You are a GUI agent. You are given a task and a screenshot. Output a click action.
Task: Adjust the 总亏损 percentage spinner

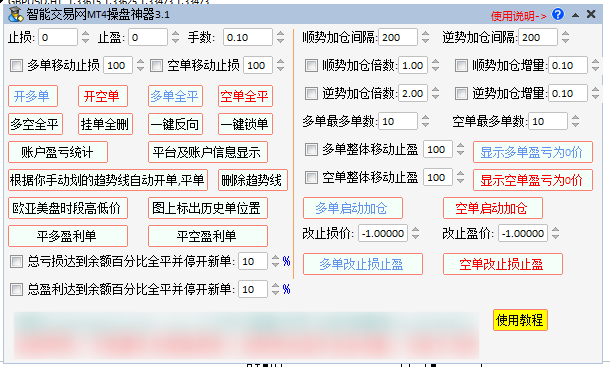coord(275,261)
